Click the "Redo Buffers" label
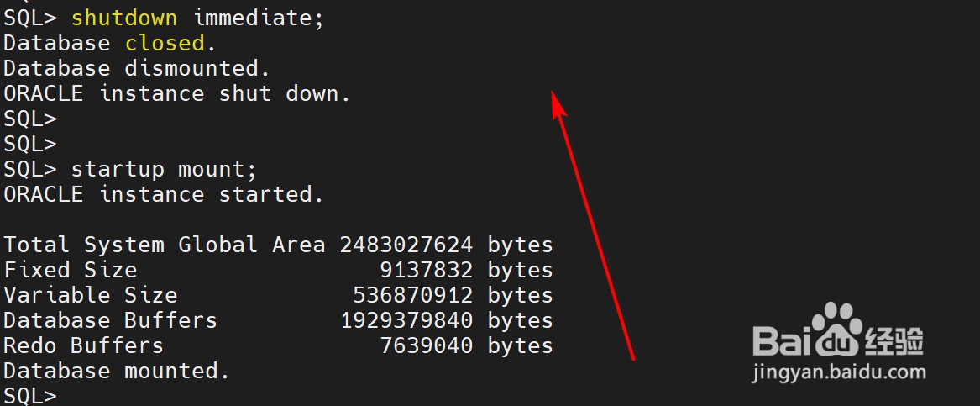Image resolution: width=980 pixels, height=406 pixels. (x=83, y=345)
